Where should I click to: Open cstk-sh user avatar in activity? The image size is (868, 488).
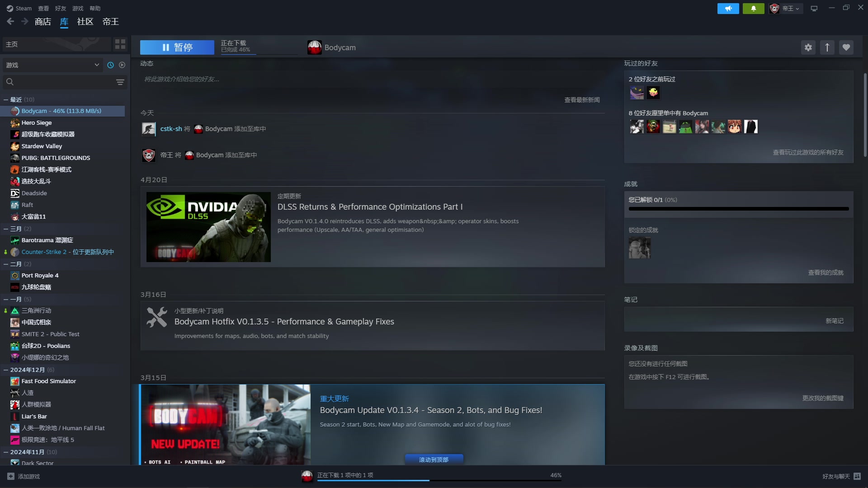click(x=149, y=129)
